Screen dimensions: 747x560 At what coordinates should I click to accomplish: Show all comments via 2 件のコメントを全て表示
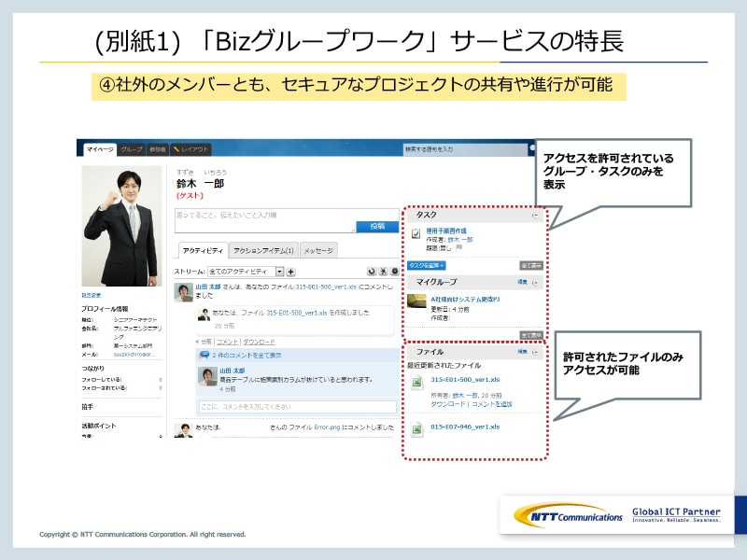[247, 356]
